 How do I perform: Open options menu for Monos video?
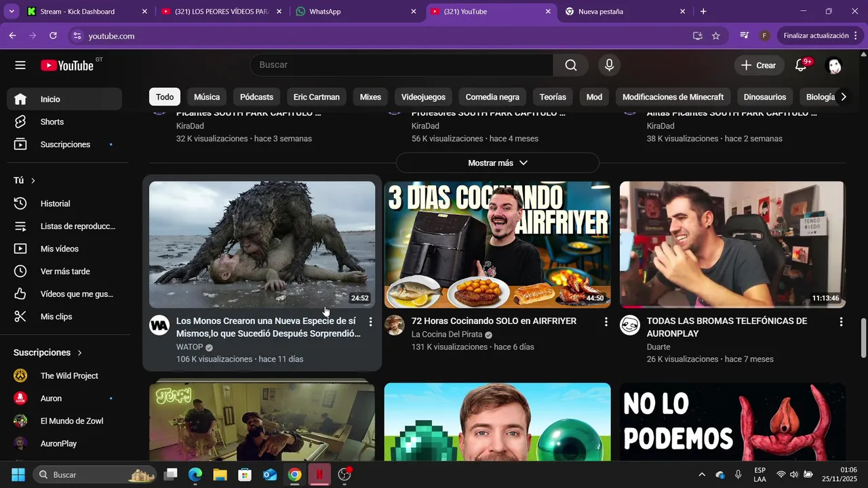[370, 321]
